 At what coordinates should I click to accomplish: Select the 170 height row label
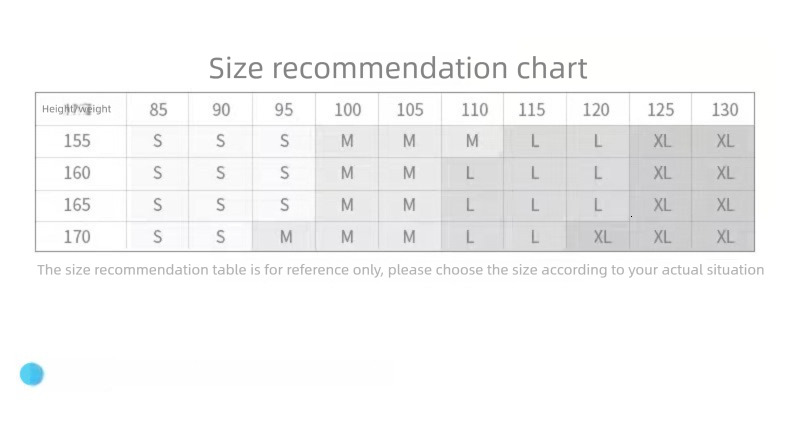click(x=77, y=237)
